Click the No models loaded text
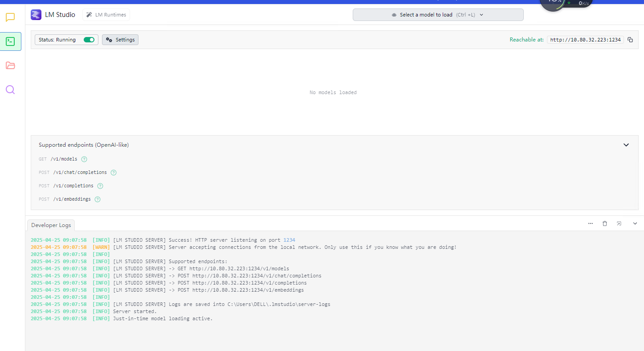644x351 pixels. coord(333,92)
